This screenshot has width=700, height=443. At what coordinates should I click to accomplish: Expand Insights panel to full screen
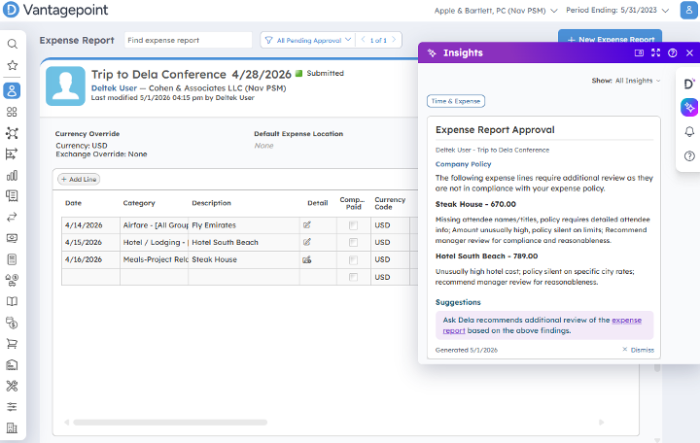click(x=655, y=53)
